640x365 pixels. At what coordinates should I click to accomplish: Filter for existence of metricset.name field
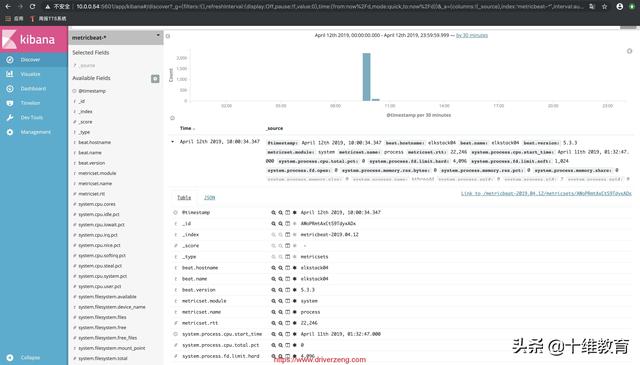pos(295,312)
